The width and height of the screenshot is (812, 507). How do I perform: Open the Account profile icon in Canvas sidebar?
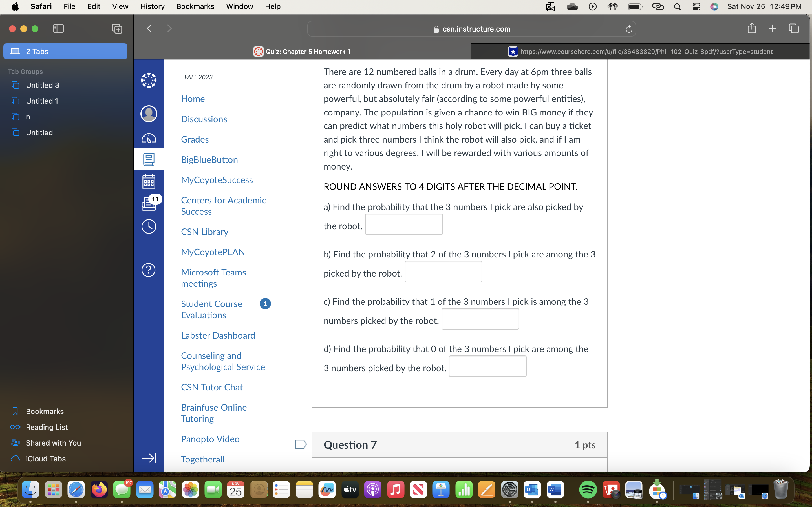click(x=149, y=114)
